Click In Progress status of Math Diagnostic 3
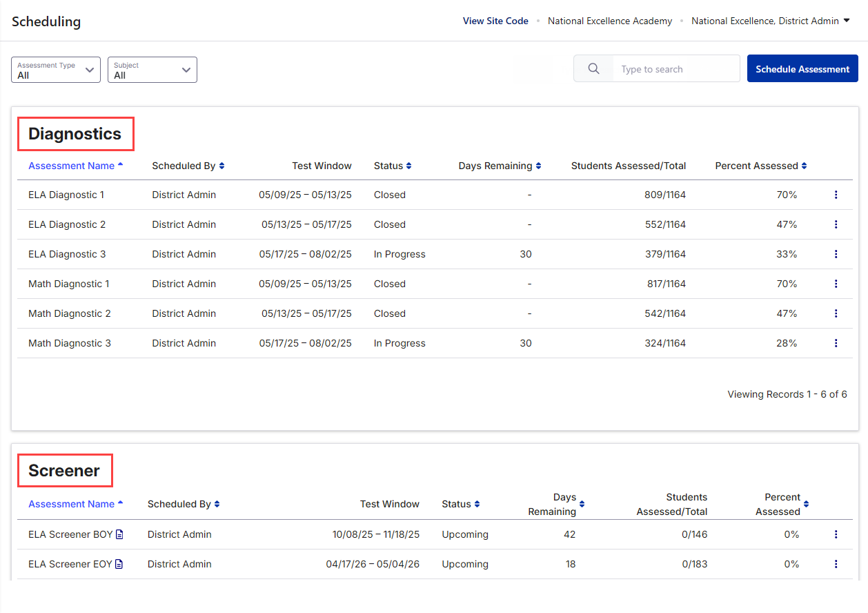The image size is (868, 613). tap(400, 343)
